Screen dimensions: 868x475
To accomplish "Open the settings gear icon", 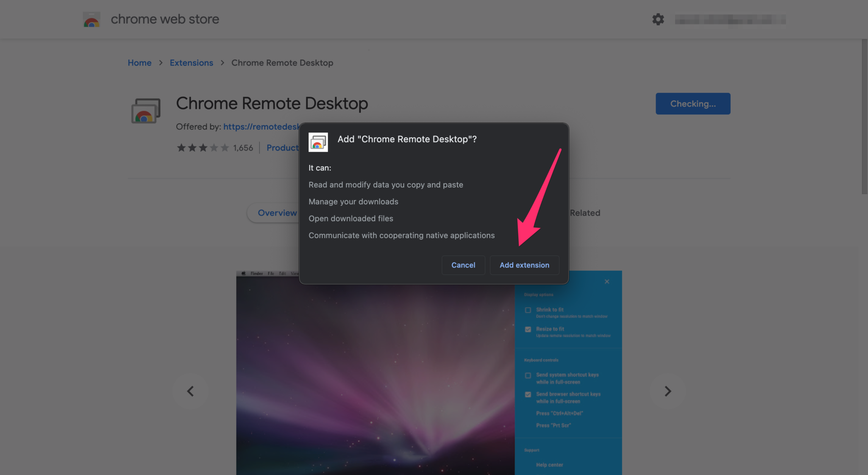I will 658,19.
